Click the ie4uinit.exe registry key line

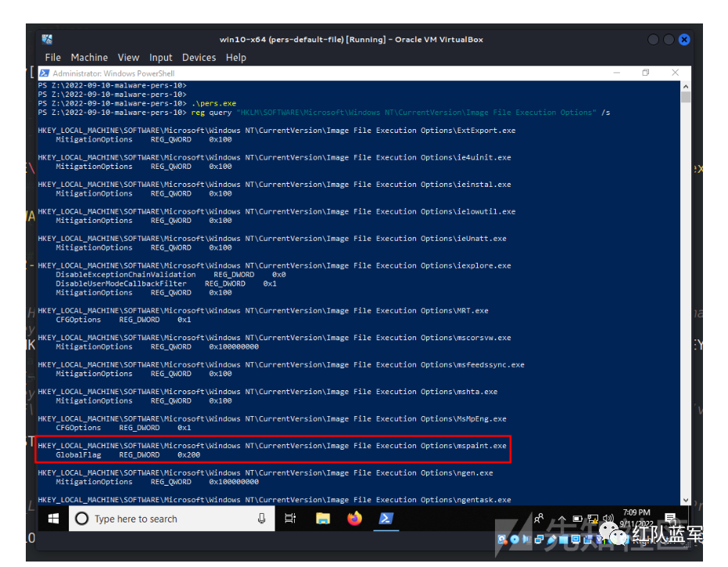pos(274,157)
